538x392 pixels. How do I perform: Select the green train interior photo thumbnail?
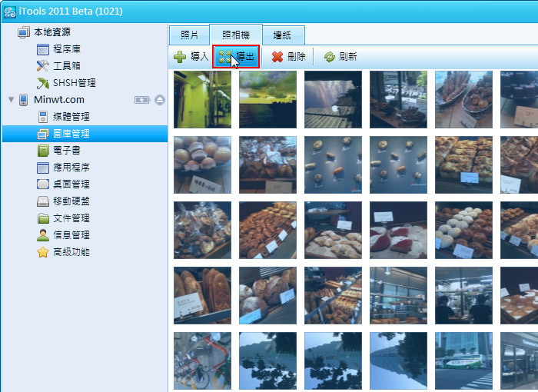tap(202, 100)
